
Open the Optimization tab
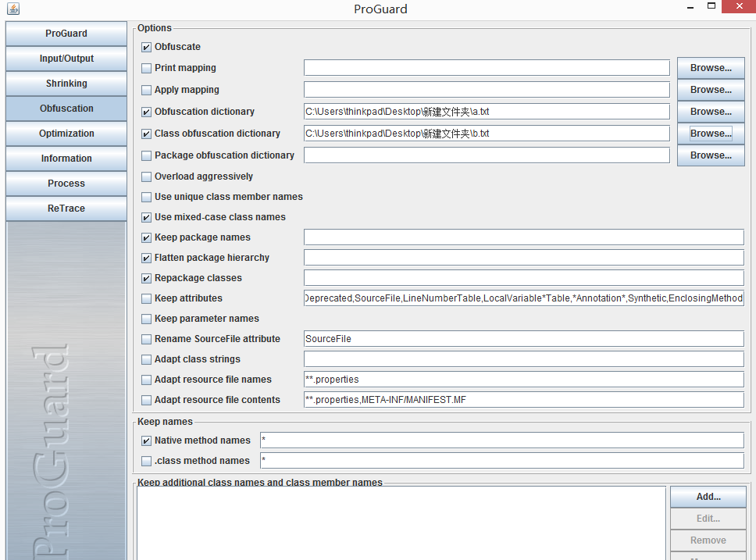pos(66,134)
